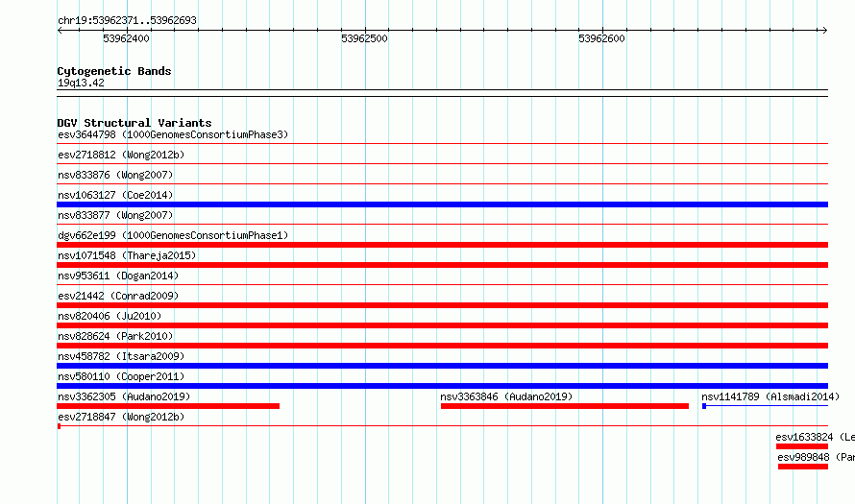855x504 pixels.
Task: Click the 53962500 ruler position label
Action: [364, 38]
